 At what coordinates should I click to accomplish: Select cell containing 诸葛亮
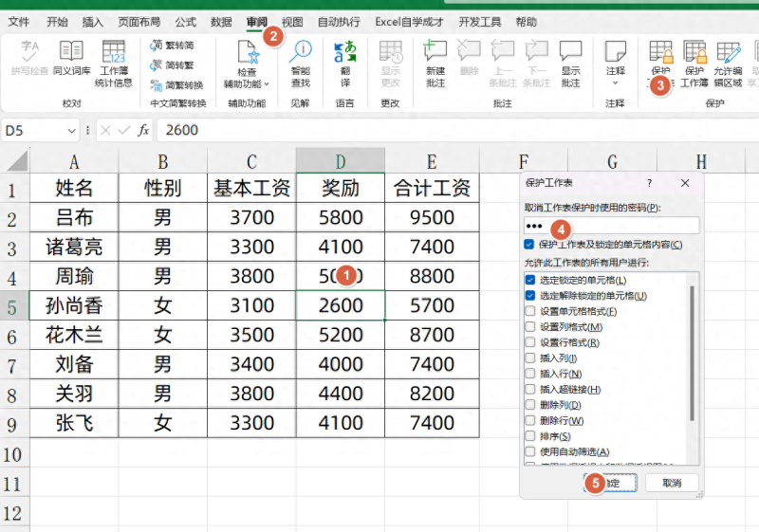(x=74, y=247)
